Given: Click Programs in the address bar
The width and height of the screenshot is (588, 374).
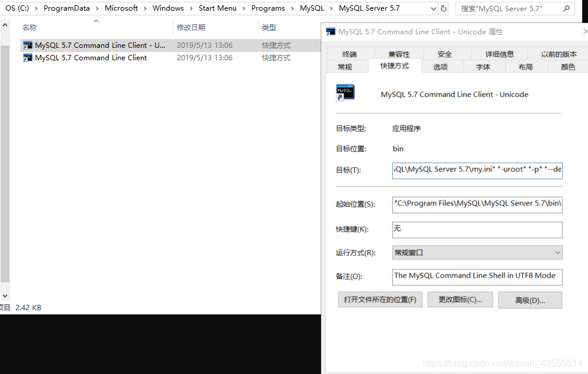Looking at the screenshot, I should coord(268,8).
